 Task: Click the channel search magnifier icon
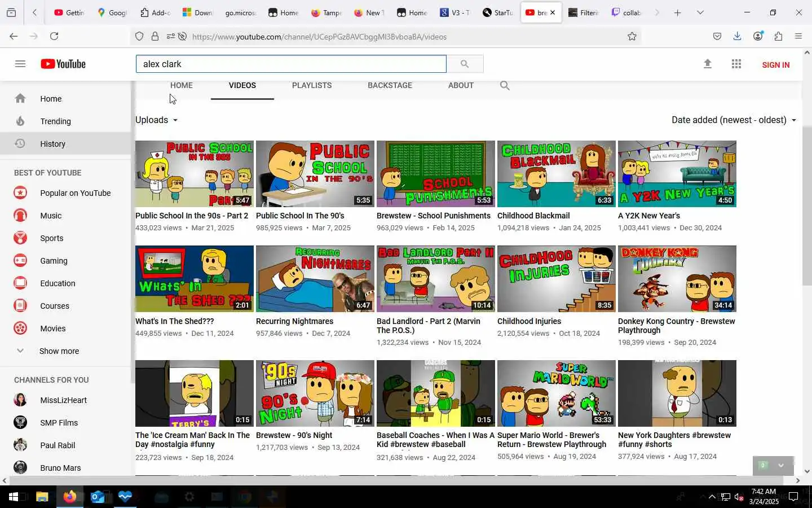pos(505,86)
